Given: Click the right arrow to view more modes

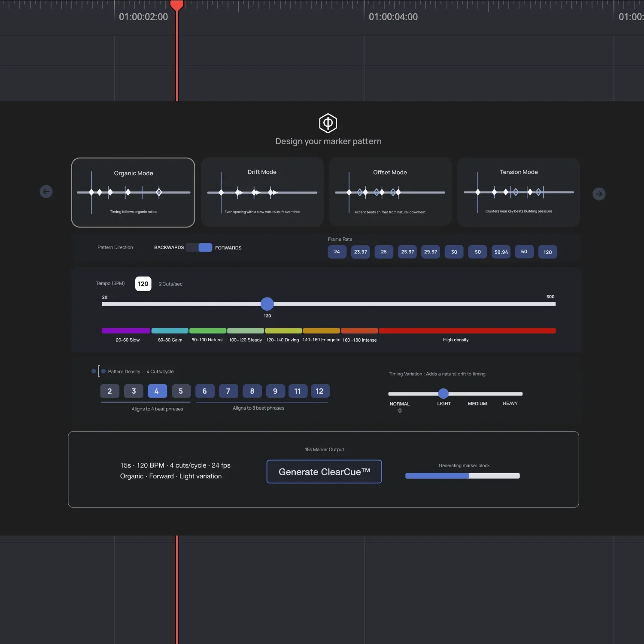Looking at the screenshot, I should coord(598,194).
